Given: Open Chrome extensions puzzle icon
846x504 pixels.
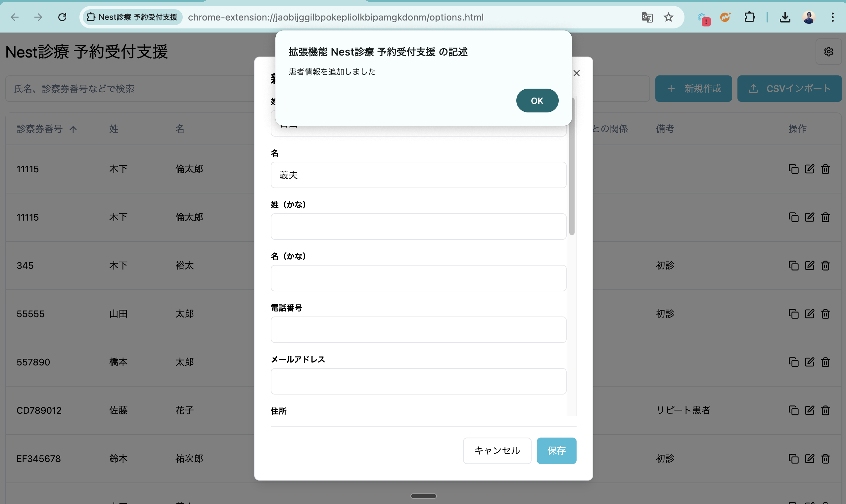Looking at the screenshot, I should [749, 17].
